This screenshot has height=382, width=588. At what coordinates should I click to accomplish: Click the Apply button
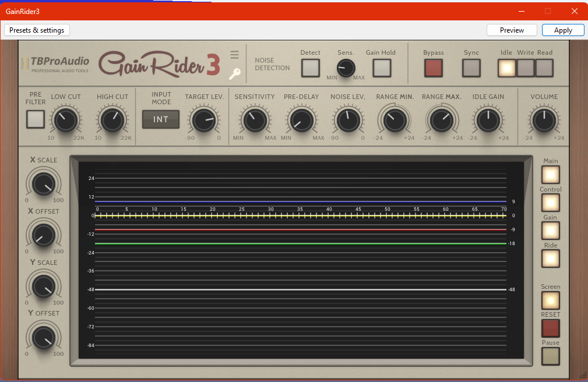click(x=563, y=30)
